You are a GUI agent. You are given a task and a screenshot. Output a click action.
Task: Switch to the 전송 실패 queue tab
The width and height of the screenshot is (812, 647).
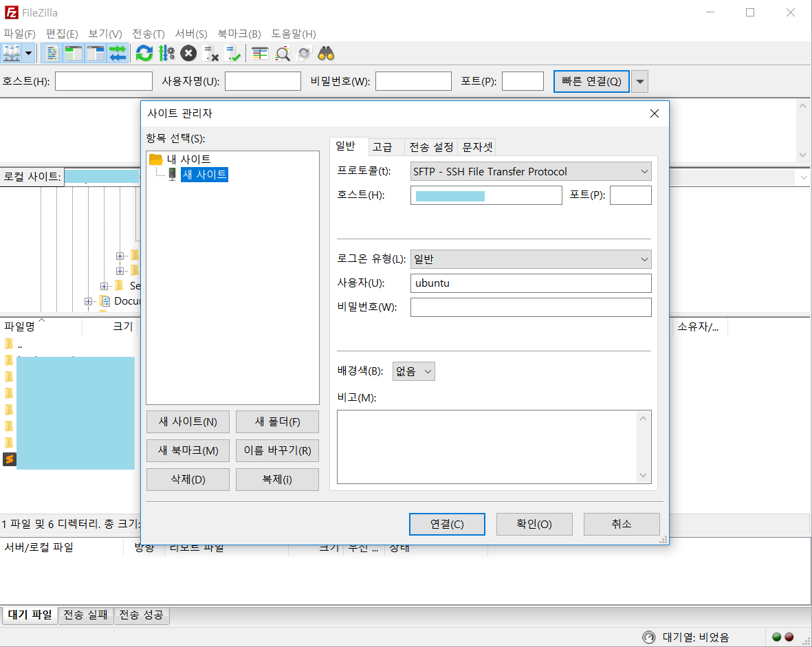click(85, 615)
